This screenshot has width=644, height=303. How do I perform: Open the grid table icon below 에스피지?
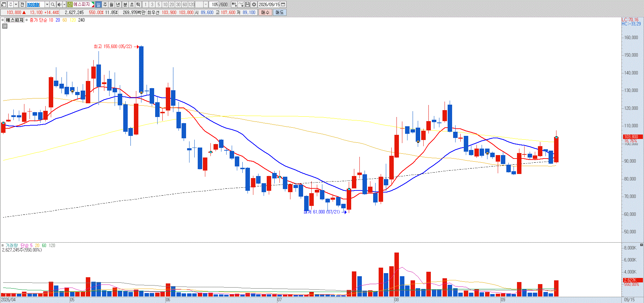click(5, 26)
